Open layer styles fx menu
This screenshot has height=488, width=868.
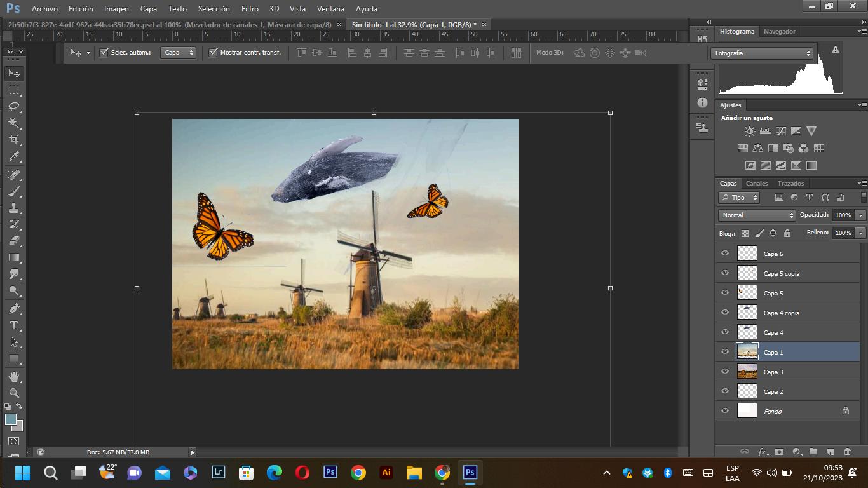tap(763, 452)
